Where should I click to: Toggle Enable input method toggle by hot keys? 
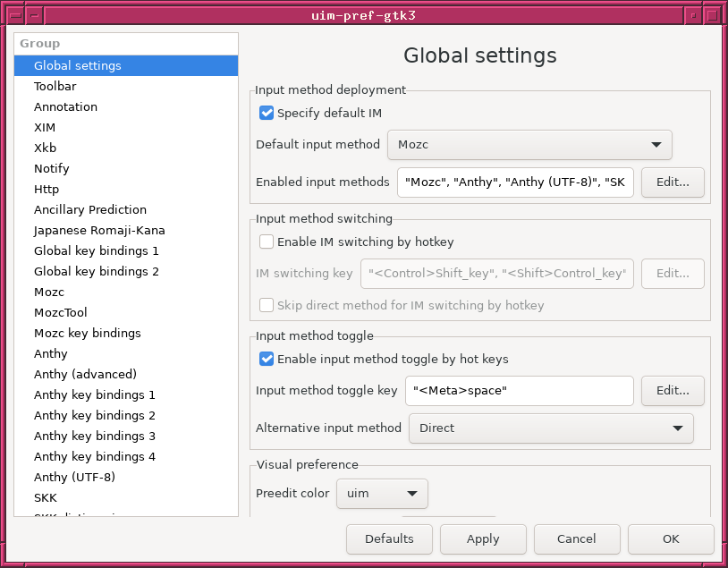point(267,359)
